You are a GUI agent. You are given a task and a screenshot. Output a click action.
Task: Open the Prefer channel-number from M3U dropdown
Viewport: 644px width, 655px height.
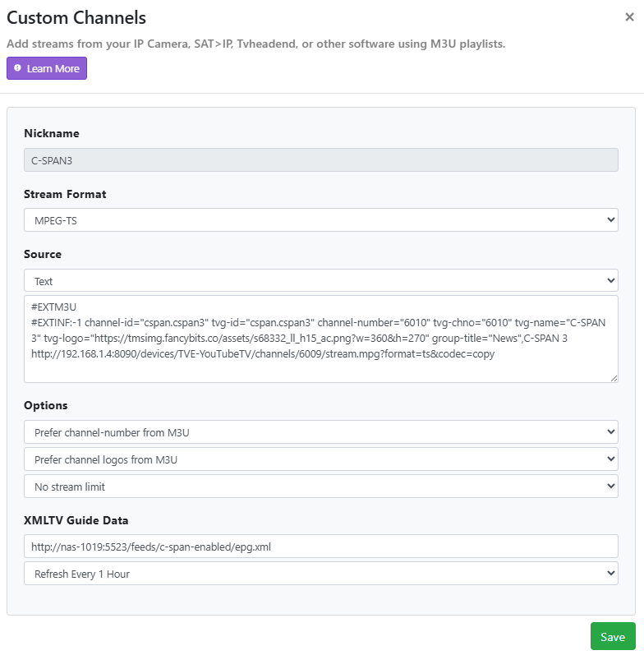[x=320, y=432]
